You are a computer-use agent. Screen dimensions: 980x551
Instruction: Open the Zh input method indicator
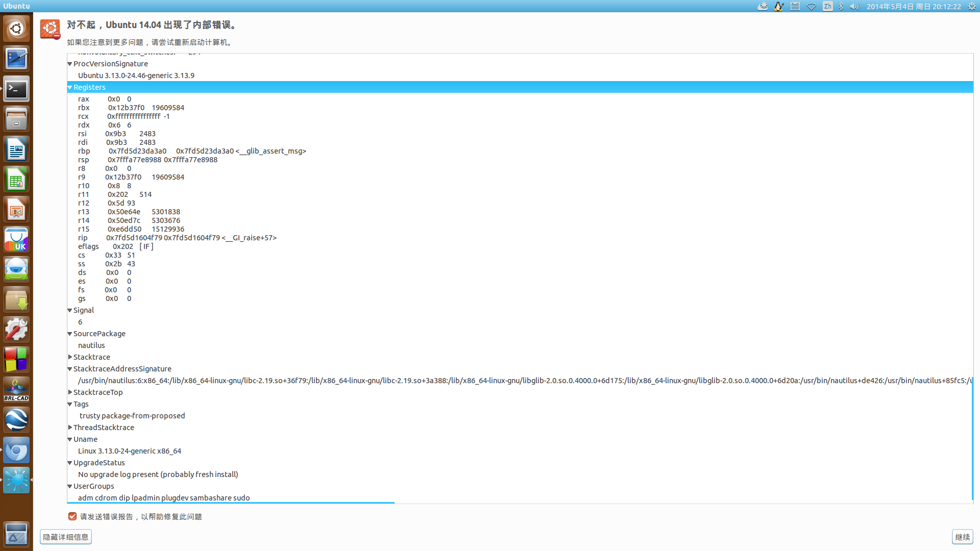[x=828, y=6]
